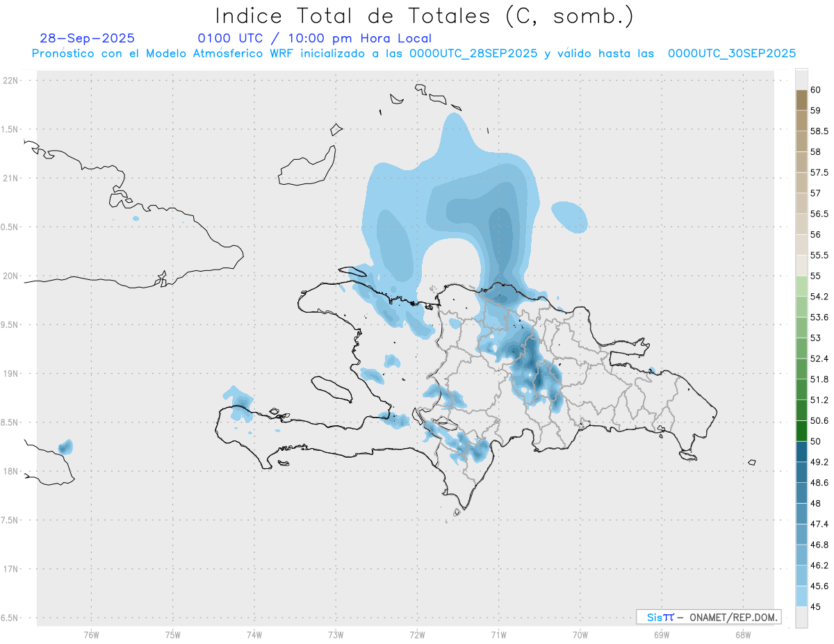The width and height of the screenshot is (834, 644).
Task: Click the '75W' longitude label
Action: pos(173,635)
